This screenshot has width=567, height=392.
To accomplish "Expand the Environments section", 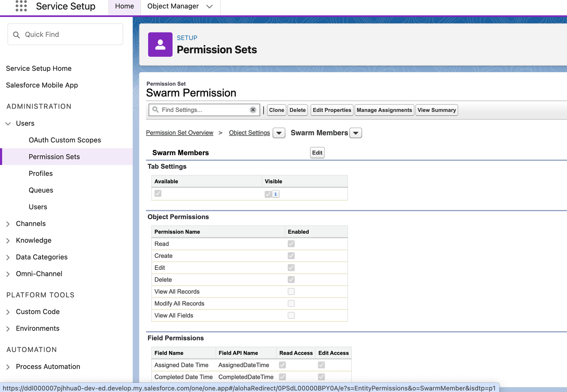I will click(8, 329).
